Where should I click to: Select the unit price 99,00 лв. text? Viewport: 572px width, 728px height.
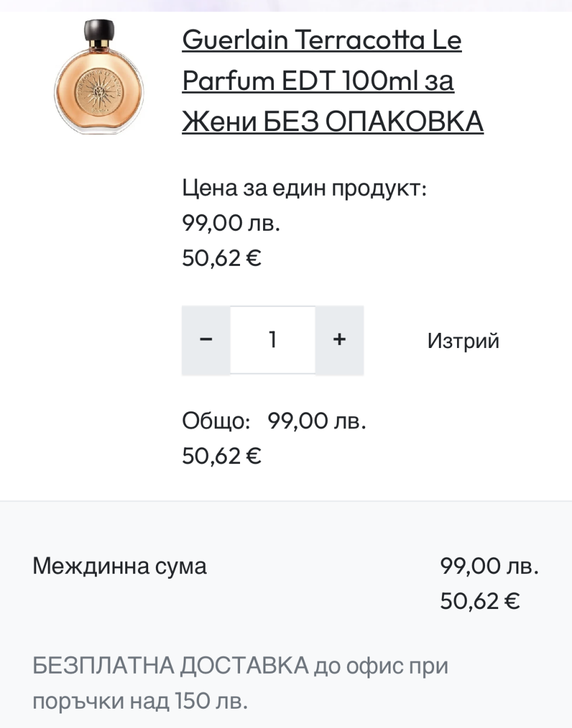point(231,224)
